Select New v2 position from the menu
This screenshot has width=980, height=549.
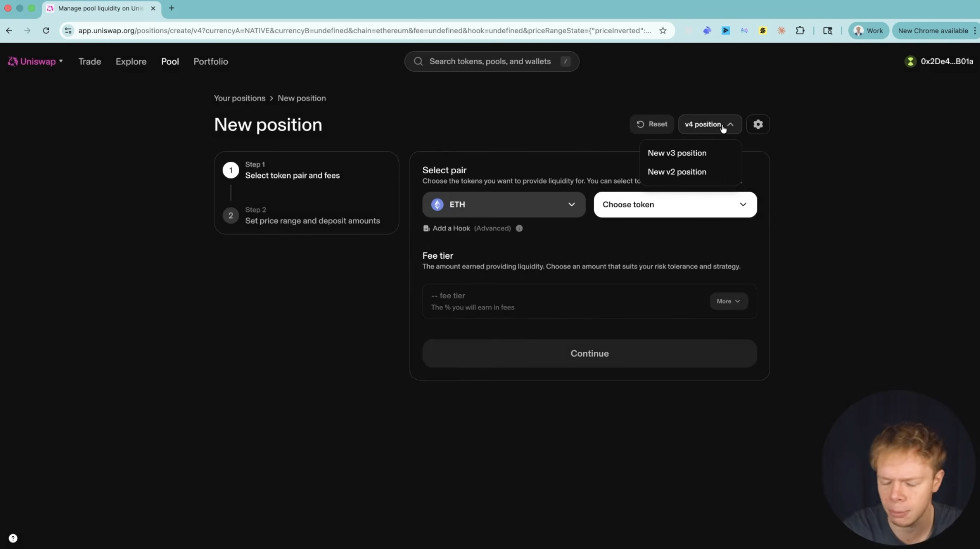point(677,172)
